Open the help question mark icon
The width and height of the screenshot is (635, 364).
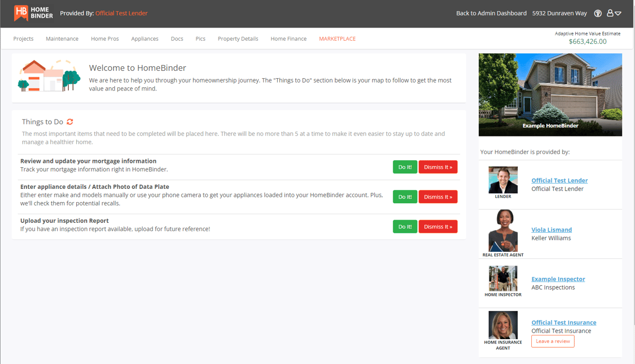pyautogui.click(x=597, y=13)
